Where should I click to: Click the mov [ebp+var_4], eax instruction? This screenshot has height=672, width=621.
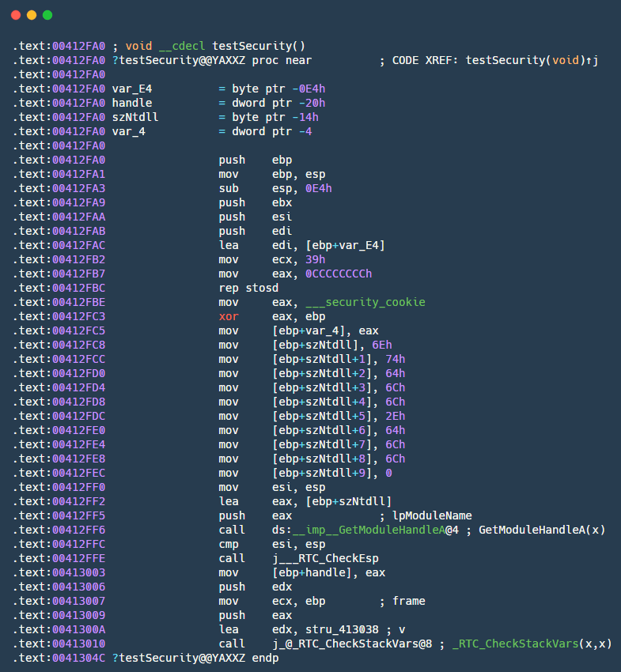coord(298,330)
